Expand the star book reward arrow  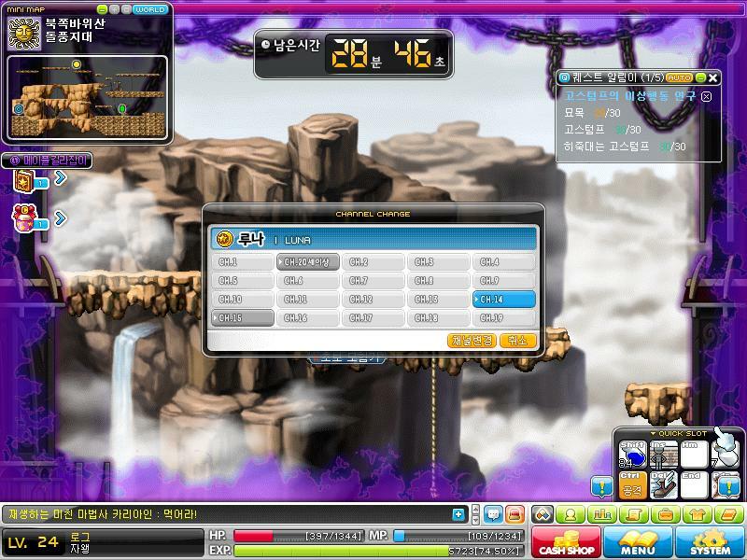(61, 177)
